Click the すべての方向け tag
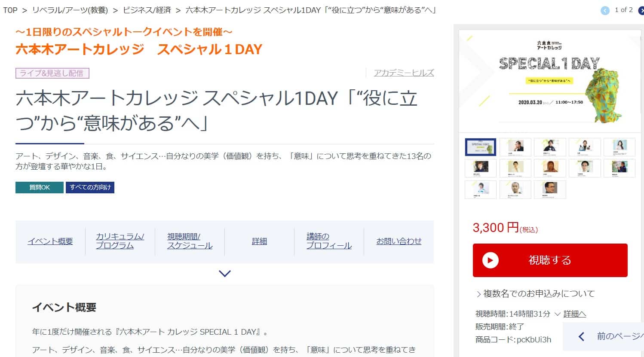 tap(90, 187)
